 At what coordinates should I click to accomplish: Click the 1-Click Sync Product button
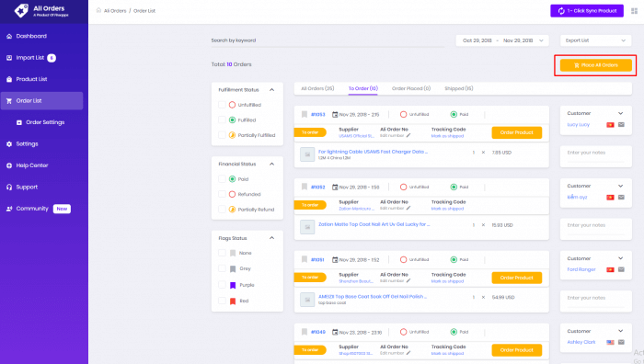click(587, 11)
